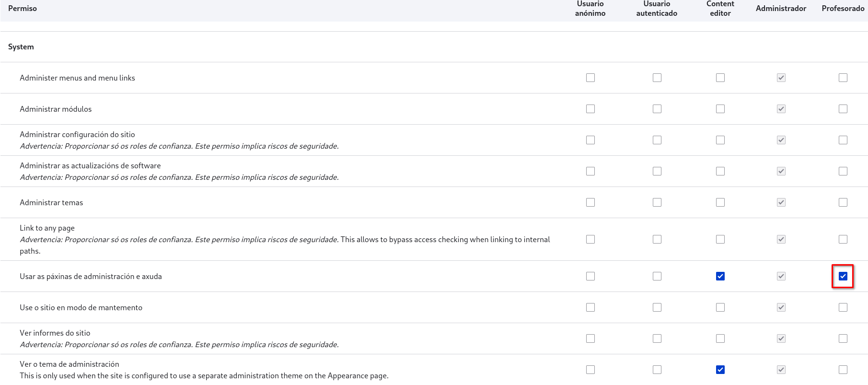Click Administrador checkbox for 'Administrar módulos'
The image size is (868, 385).
pos(781,109)
